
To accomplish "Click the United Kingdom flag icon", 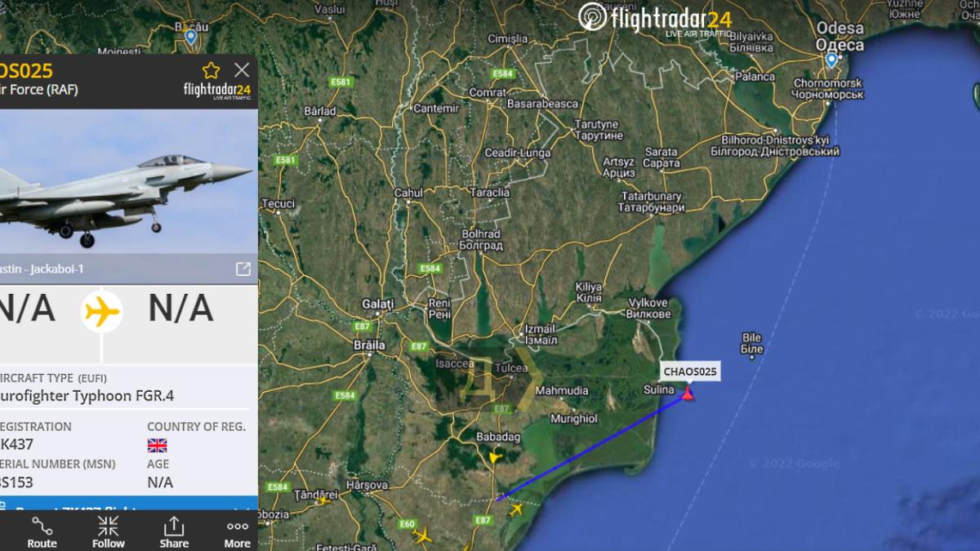I will 157,445.
